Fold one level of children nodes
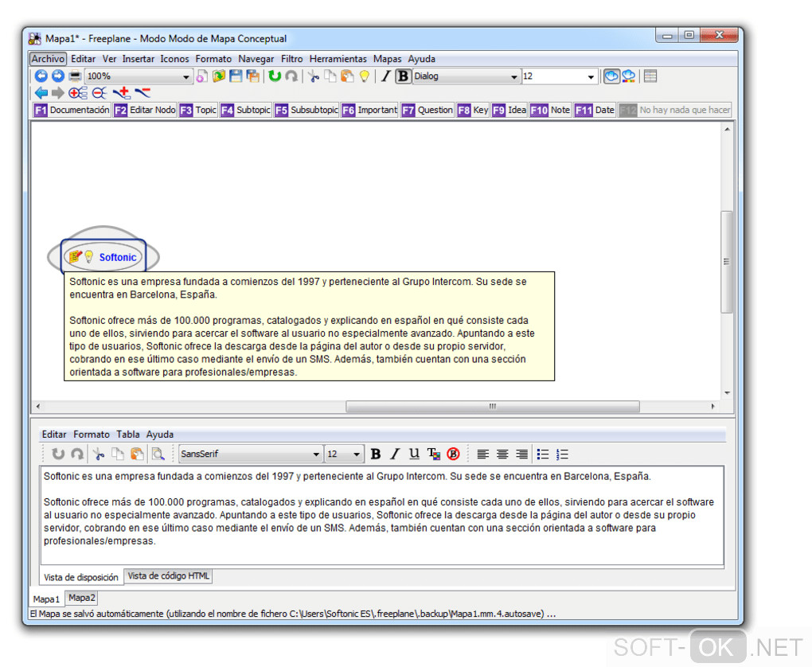The height and width of the screenshot is (667, 812). click(142, 92)
